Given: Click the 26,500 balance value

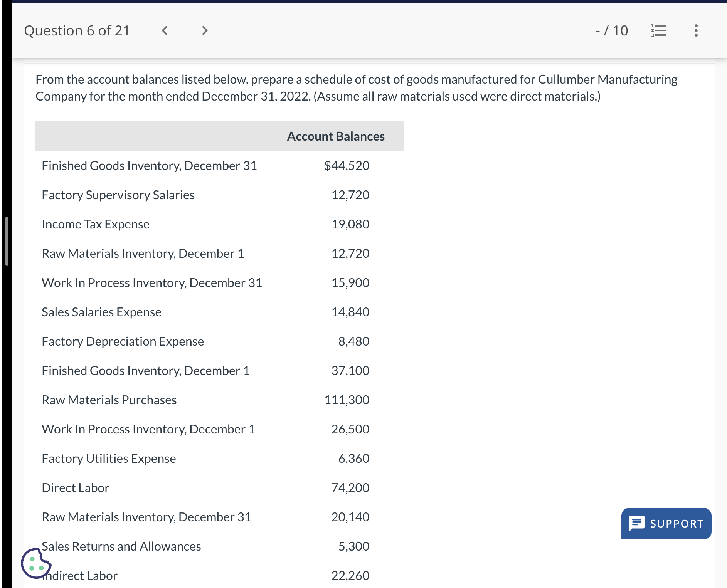Looking at the screenshot, I should click(x=350, y=429).
